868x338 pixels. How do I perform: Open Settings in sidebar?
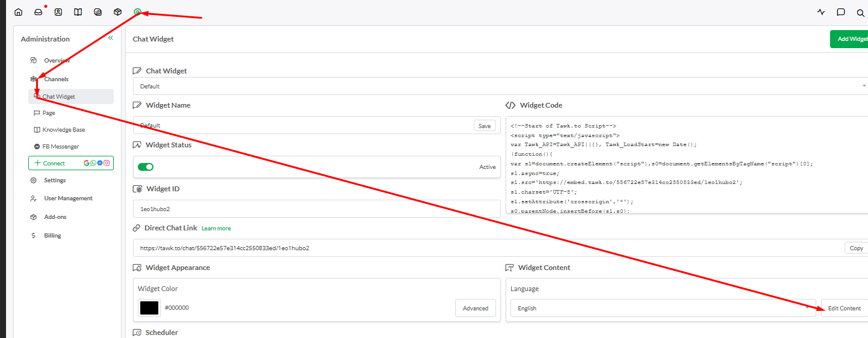55,180
